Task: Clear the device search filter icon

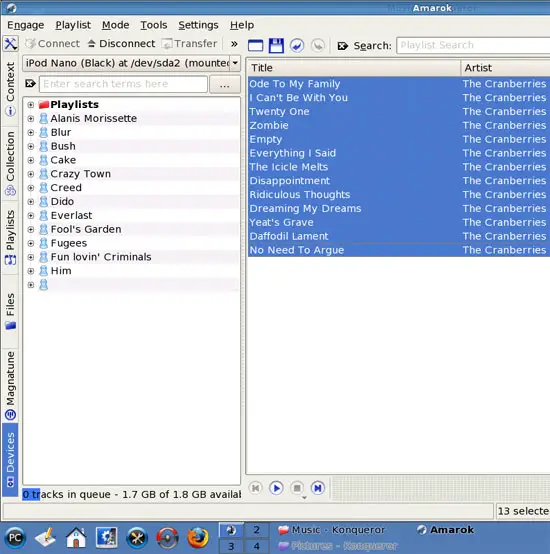Action: (30, 84)
